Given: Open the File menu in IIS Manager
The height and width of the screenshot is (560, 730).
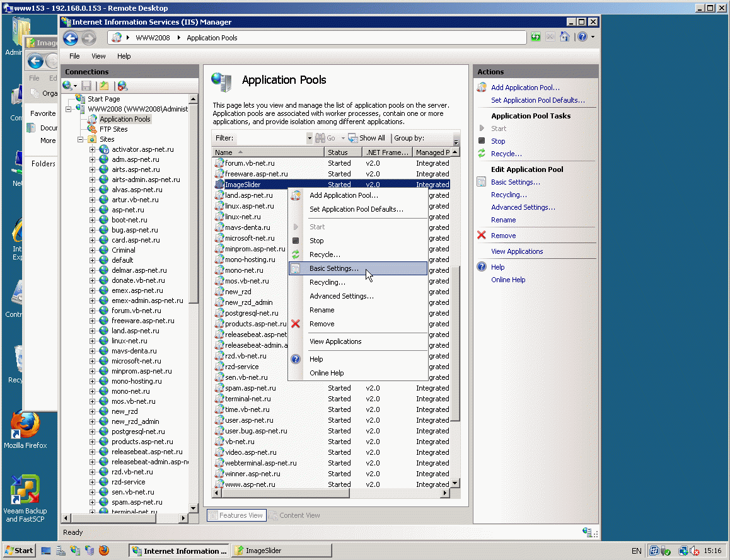Looking at the screenshot, I should pyautogui.click(x=74, y=56).
